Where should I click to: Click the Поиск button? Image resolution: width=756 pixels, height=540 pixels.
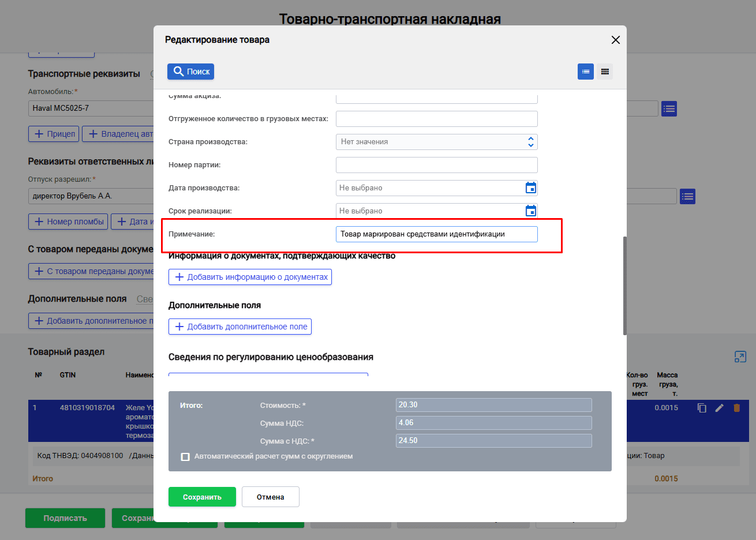[191, 72]
